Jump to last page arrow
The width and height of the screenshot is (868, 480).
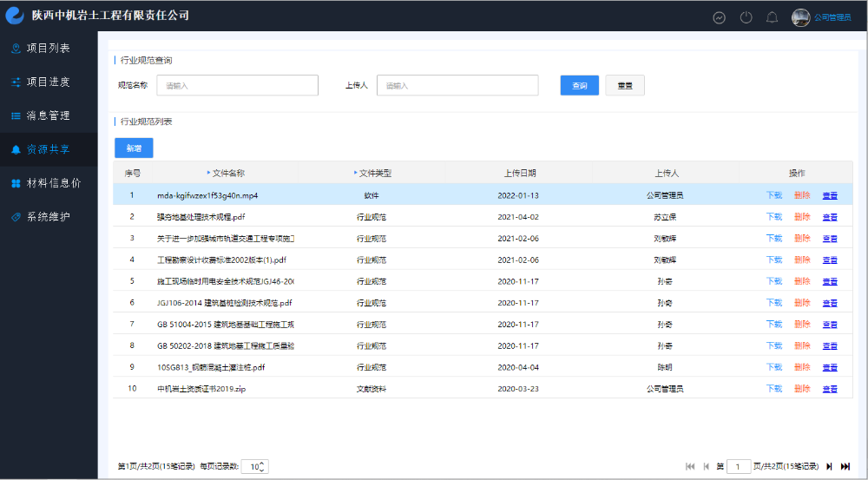(845, 466)
